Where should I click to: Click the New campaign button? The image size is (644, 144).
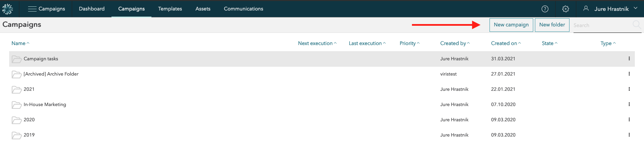(511, 25)
